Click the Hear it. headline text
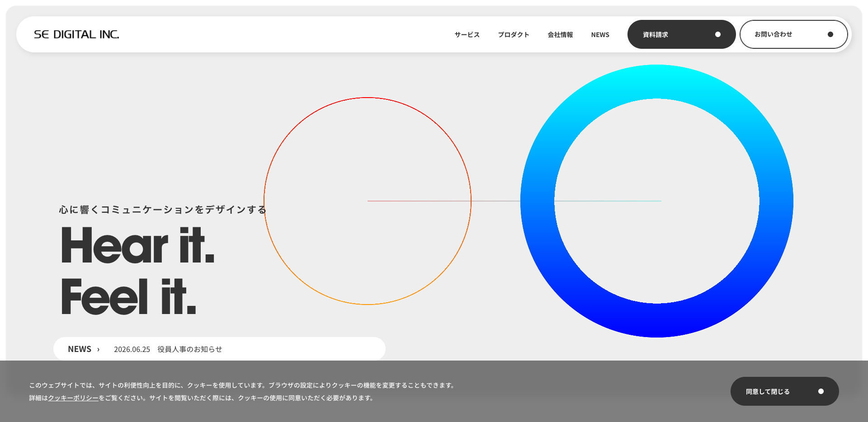Image resolution: width=868 pixels, height=422 pixels. pos(137,245)
